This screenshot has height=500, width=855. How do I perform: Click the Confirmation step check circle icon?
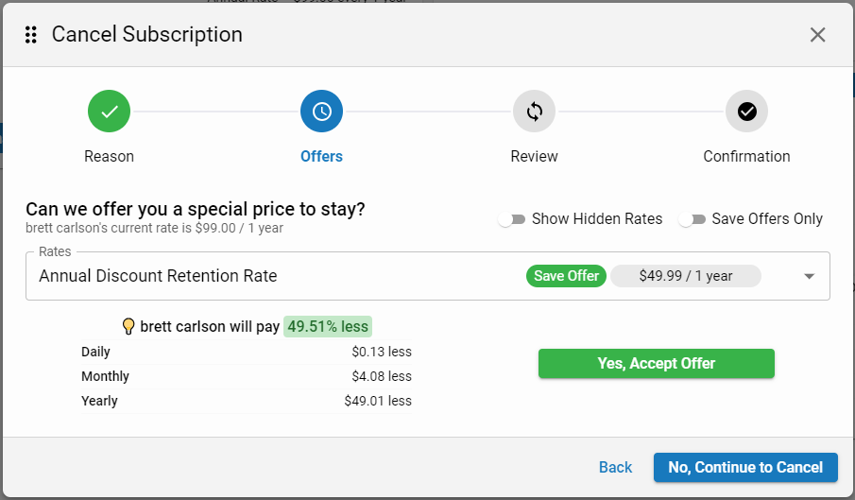tap(746, 111)
